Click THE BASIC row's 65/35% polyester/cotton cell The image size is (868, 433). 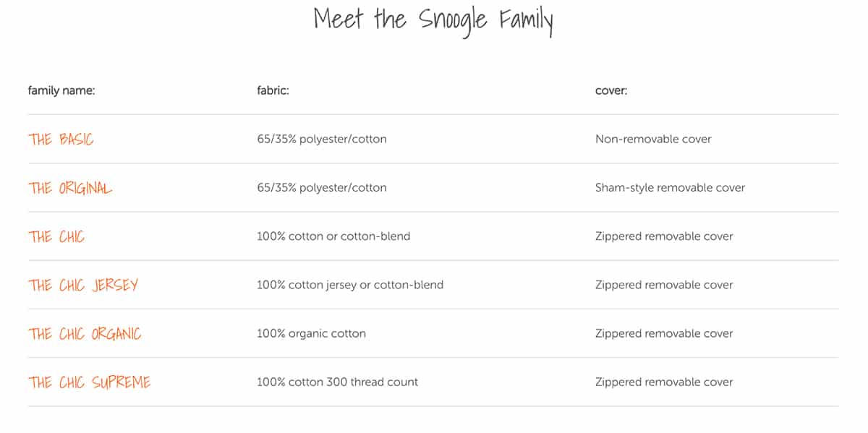322,139
